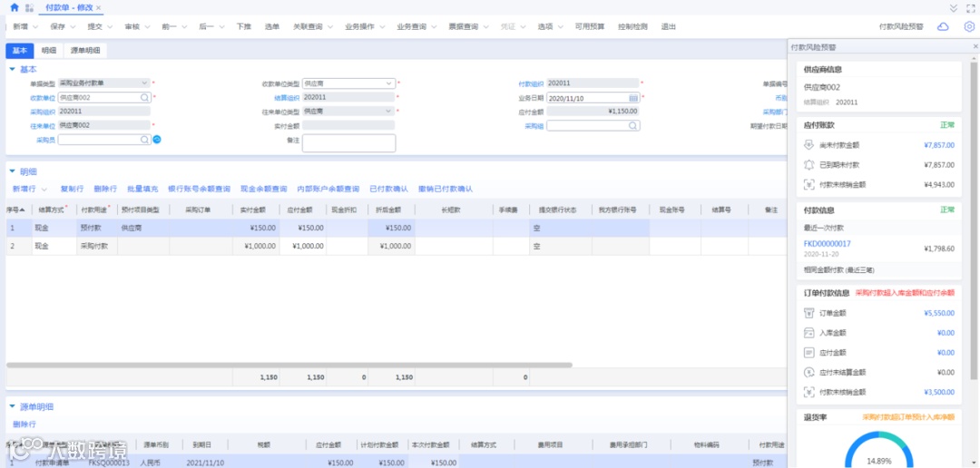
Task: Click the magnifier in the 采购员 field
Action: 144,140
